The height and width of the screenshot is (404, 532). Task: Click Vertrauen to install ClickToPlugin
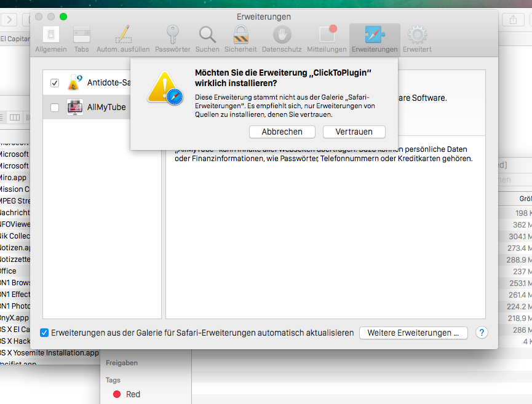[354, 132]
